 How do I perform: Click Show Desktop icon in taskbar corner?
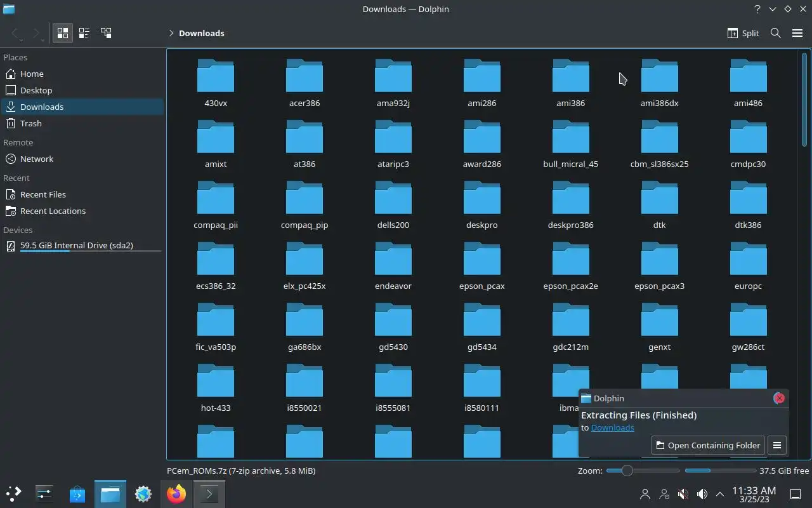pyautogui.click(x=796, y=493)
